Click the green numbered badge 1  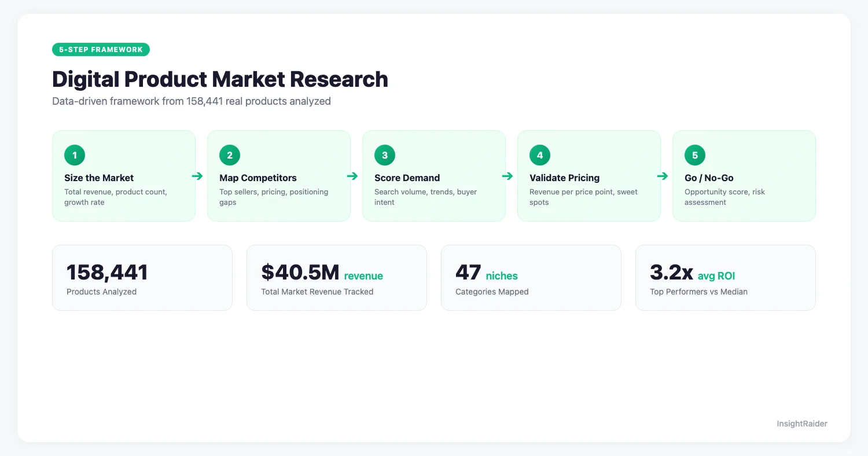74,155
